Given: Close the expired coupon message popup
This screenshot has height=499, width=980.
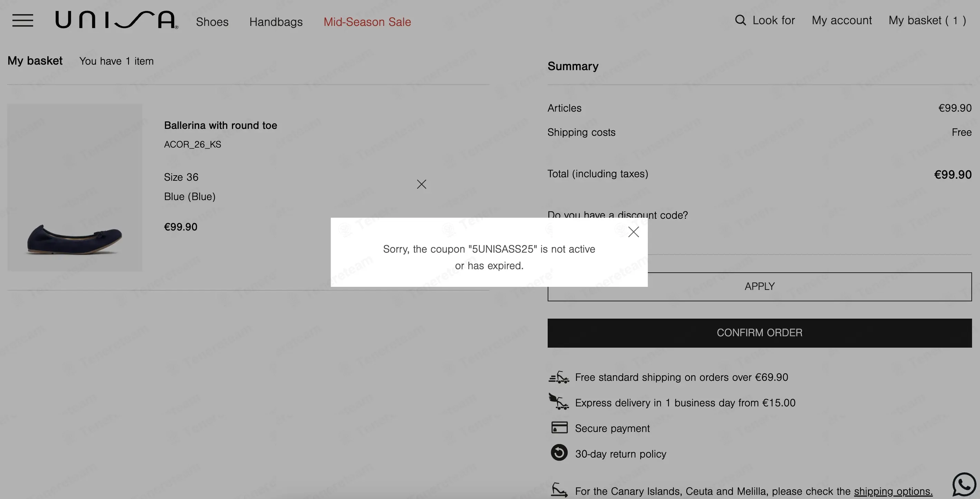Looking at the screenshot, I should click(633, 232).
